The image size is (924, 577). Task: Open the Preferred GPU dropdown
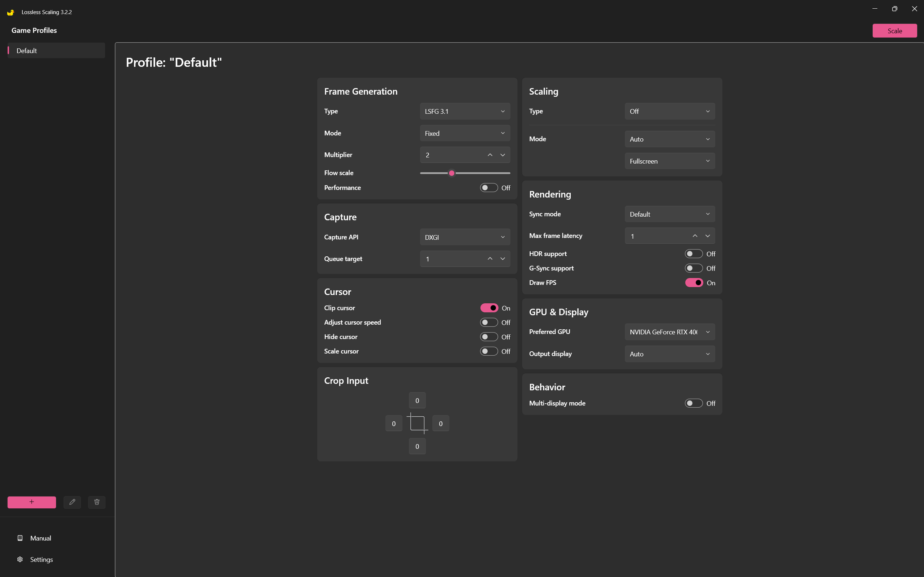click(669, 332)
